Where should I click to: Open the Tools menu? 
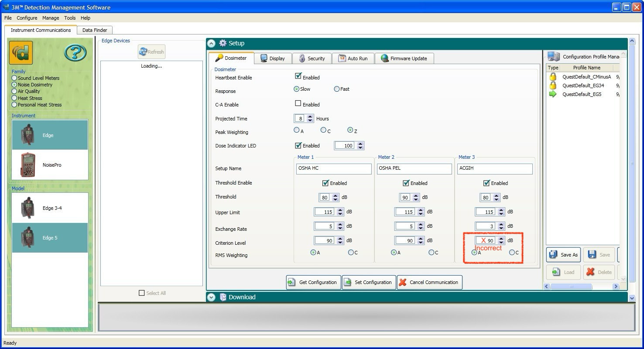70,18
